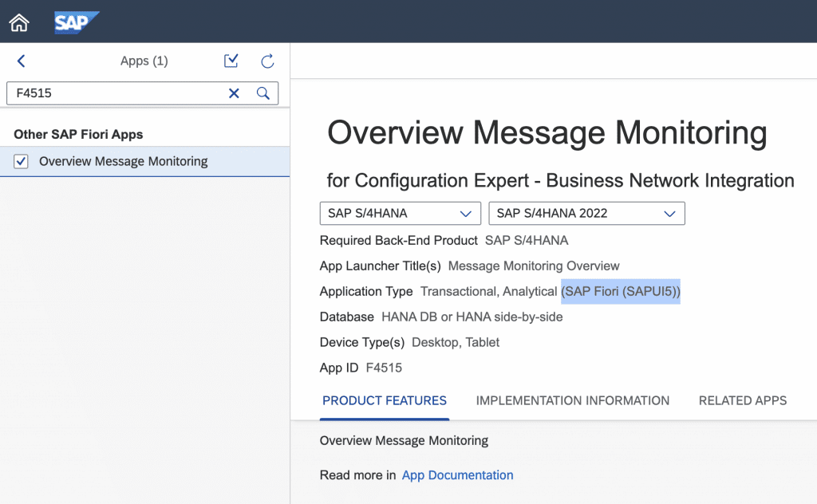
Task: Click the back arrow above the app list
Action: [21, 61]
